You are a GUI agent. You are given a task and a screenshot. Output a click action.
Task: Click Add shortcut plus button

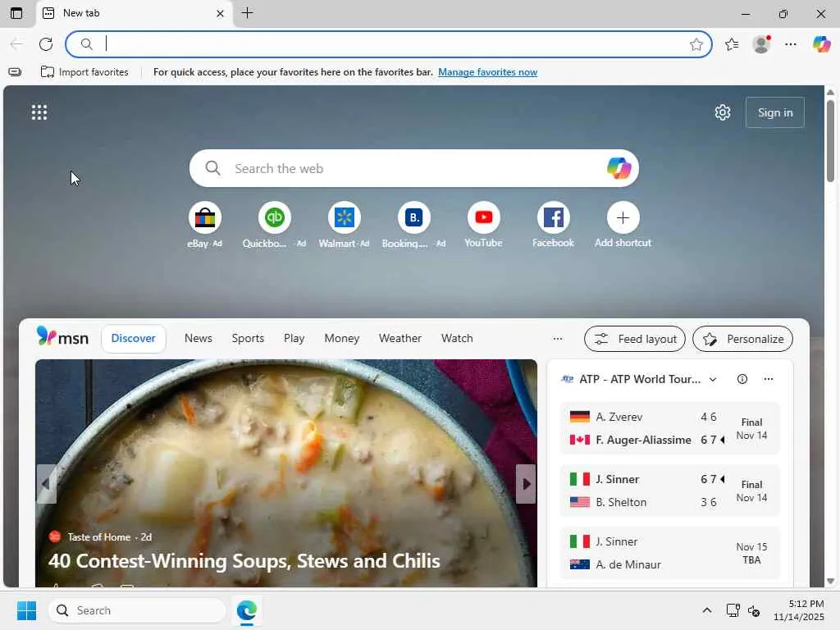pos(623,217)
